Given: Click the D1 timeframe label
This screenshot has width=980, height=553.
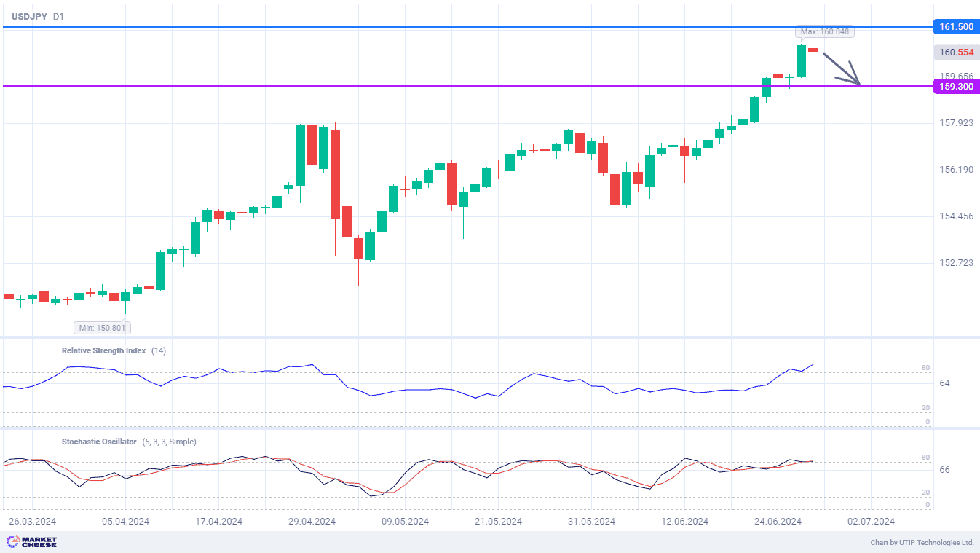Looking at the screenshot, I should tap(58, 16).
